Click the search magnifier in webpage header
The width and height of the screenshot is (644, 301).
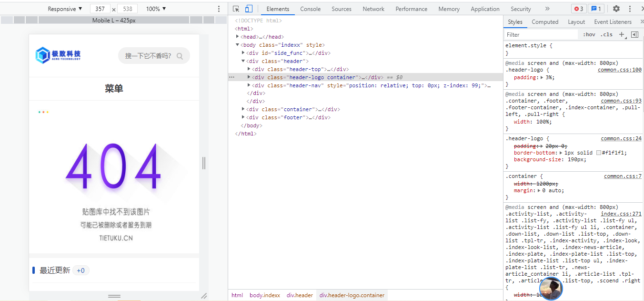click(x=180, y=56)
